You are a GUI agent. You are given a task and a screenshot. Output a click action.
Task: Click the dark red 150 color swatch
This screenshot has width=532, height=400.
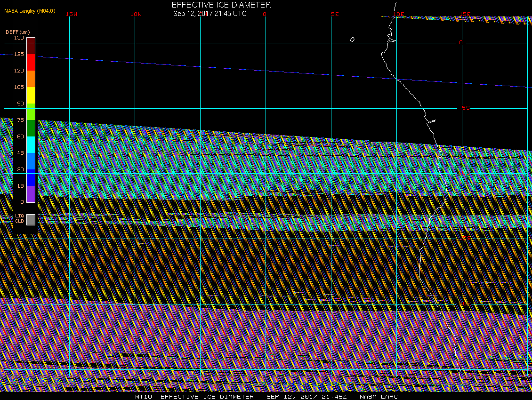31,46
